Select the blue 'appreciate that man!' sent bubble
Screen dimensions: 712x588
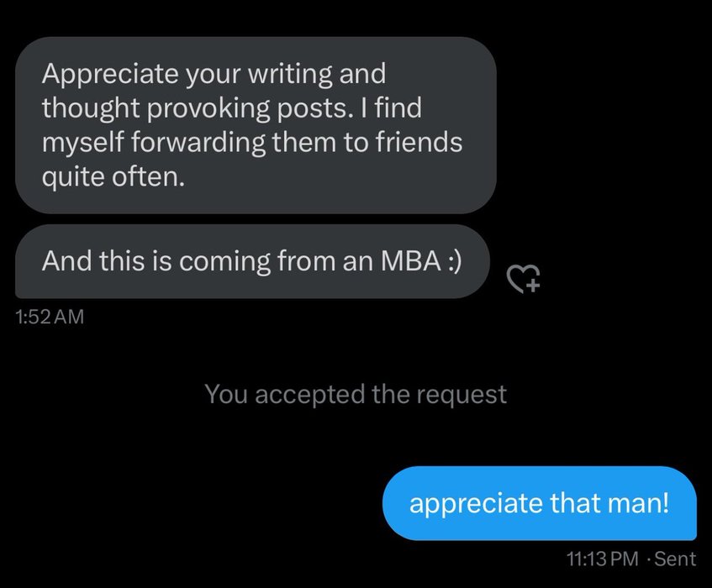(x=540, y=503)
